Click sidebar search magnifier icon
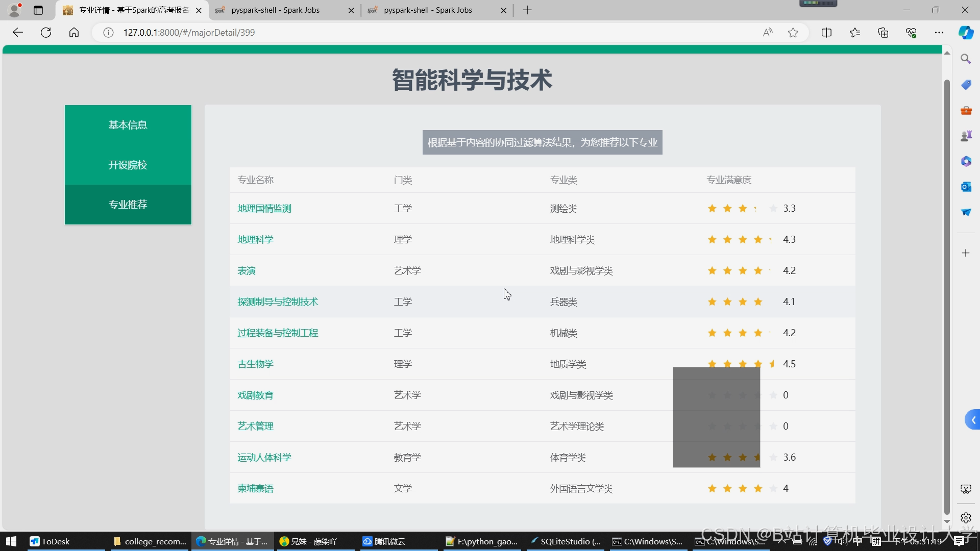The image size is (980, 551). coord(966,59)
